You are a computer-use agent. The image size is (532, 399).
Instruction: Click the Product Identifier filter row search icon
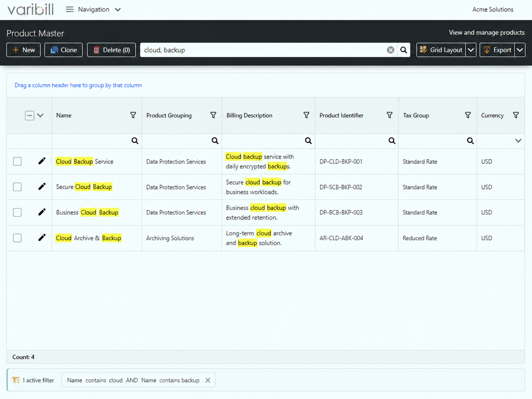tap(392, 141)
